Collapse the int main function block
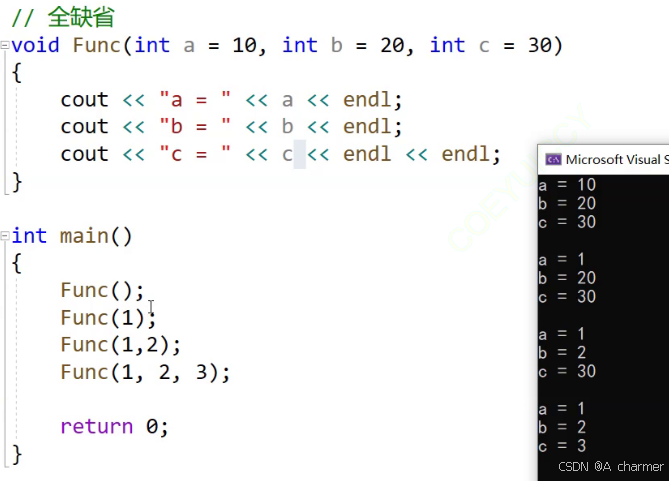 [5, 236]
